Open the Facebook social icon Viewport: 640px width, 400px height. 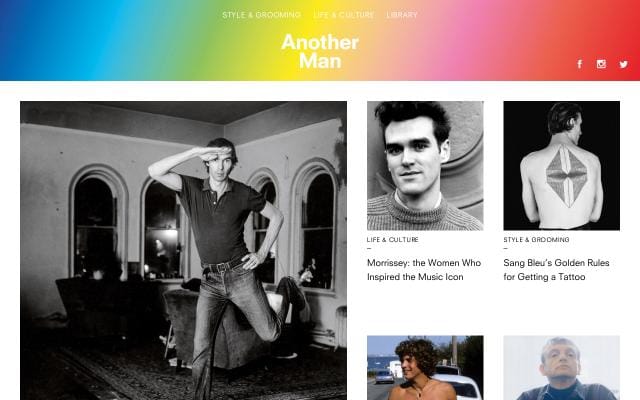(580, 64)
